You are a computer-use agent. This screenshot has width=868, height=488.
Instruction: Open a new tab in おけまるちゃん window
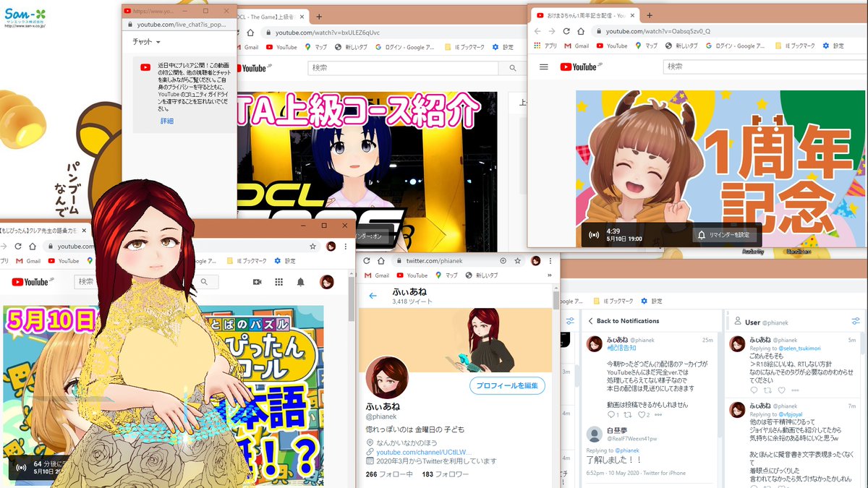pyautogui.click(x=649, y=15)
